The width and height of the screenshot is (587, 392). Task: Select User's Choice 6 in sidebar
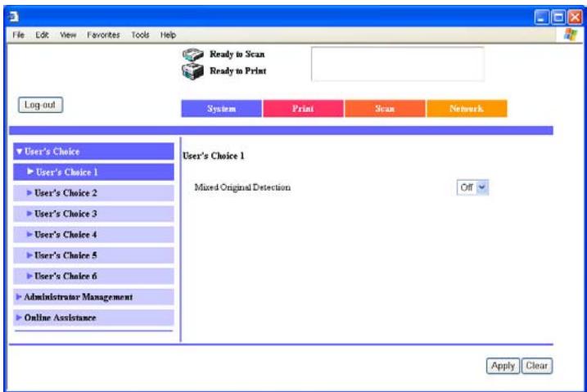93,276
